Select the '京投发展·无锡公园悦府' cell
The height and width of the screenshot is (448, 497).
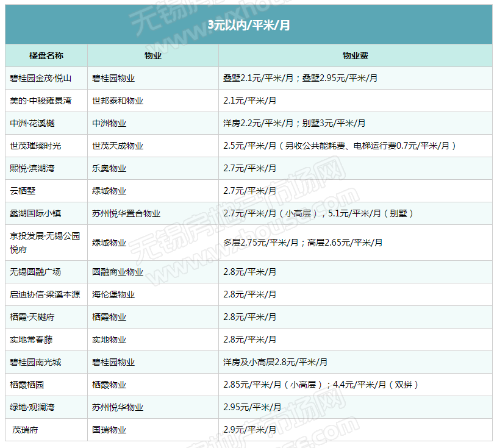click(46, 243)
